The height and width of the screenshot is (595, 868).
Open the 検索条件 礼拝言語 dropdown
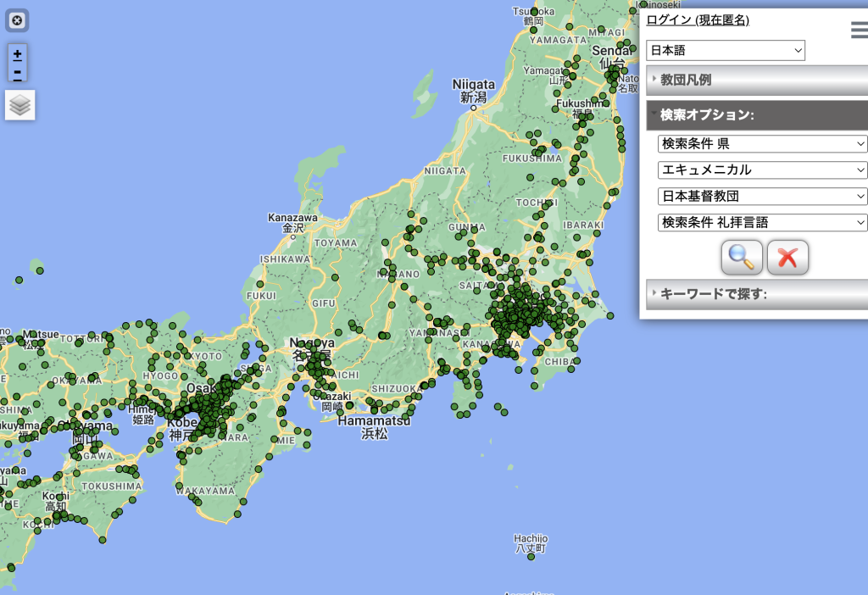click(762, 222)
